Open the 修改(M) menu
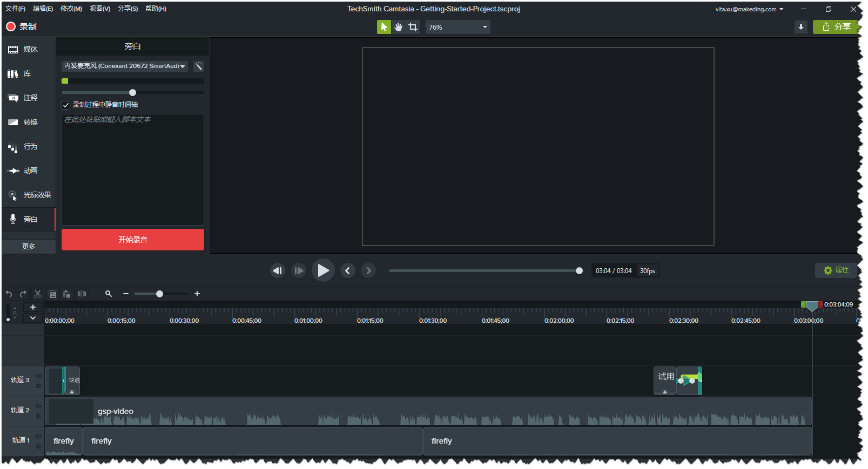The image size is (868, 469). click(71, 9)
